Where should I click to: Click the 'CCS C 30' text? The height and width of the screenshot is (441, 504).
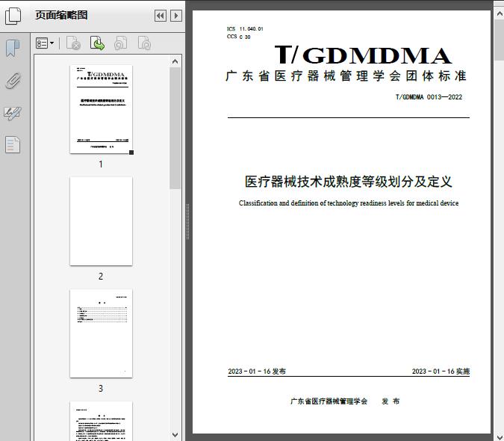[238, 37]
